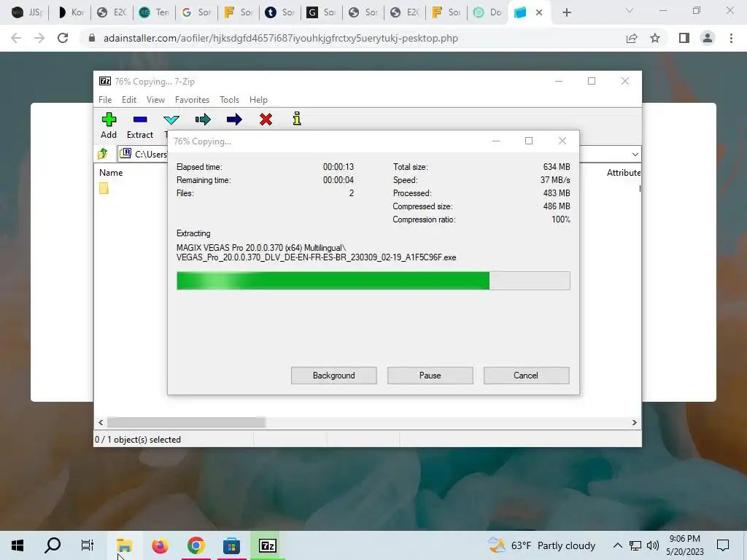Open the View menu in 7-Zip
747x560 pixels.
pyautogui.click(x=155, y=99)
